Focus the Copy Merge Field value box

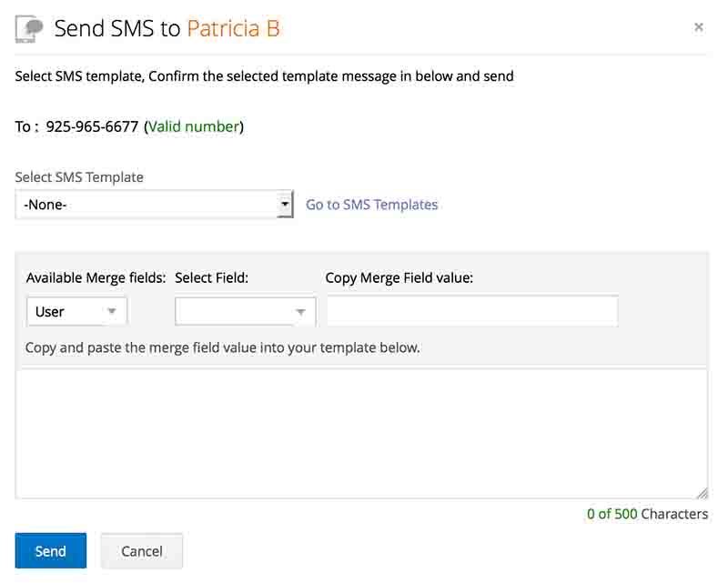[x=471, y=311]
